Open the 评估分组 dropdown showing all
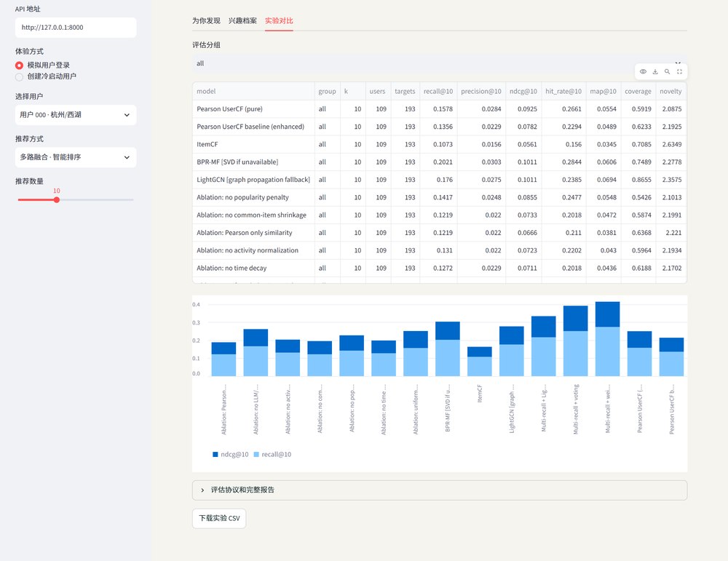This screenshot has height=561, width=728. 439,63
